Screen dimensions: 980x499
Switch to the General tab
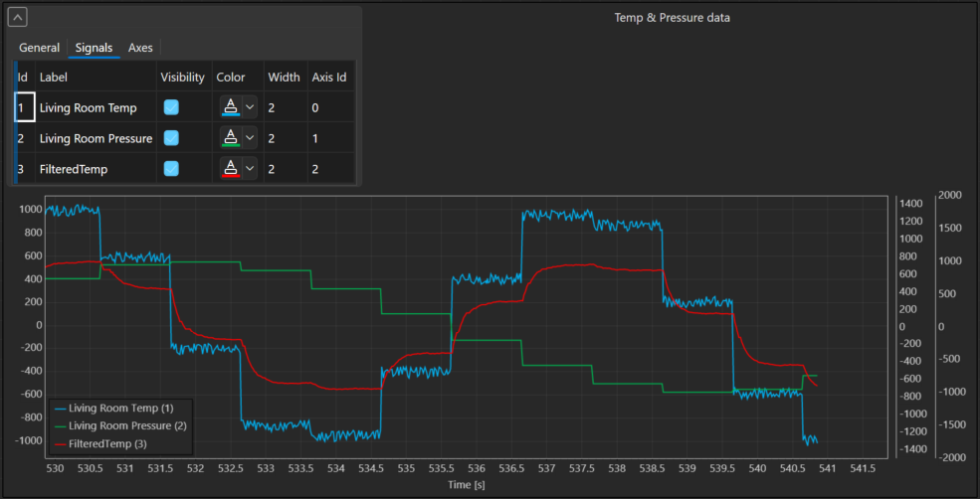[x=40, y=48]
